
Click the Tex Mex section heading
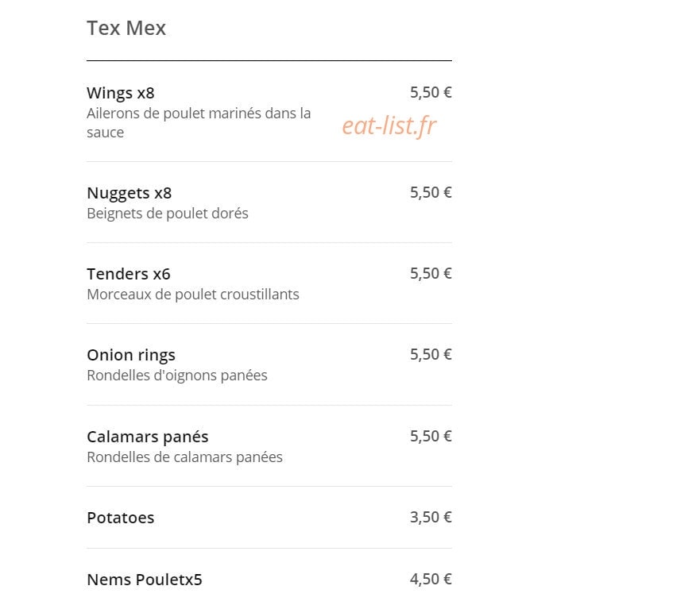point(126,28)
